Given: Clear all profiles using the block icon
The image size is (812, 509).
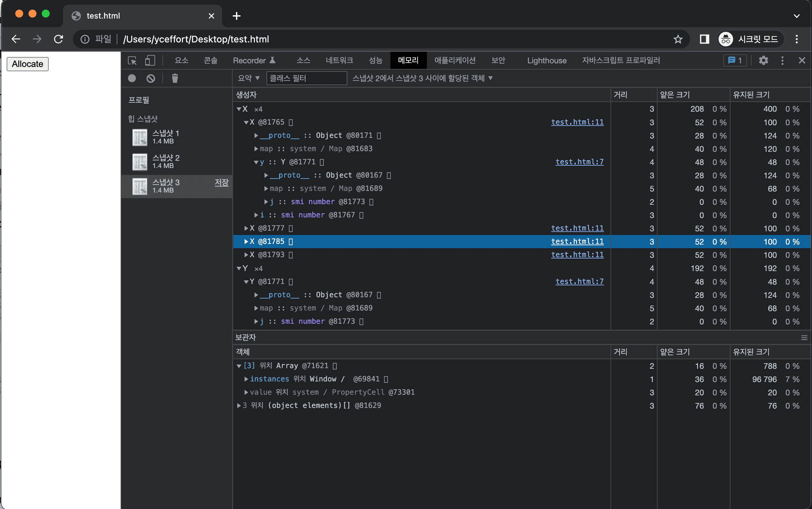Looking at the screenshot, I should click(150, 78).
